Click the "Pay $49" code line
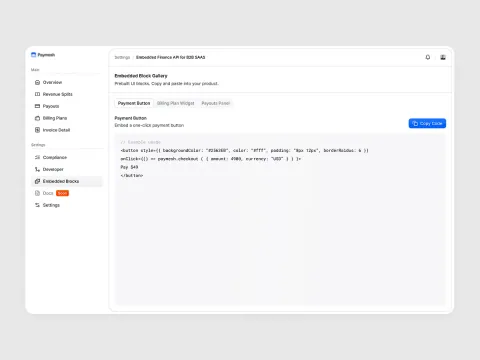The width and height of the screenshot is (480, 360). point(129,167)
